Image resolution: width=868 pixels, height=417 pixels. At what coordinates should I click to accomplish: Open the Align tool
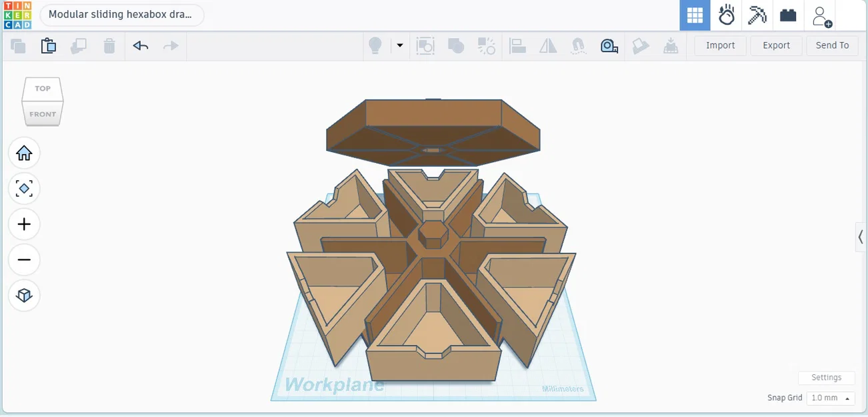click(x=517, y=45)
